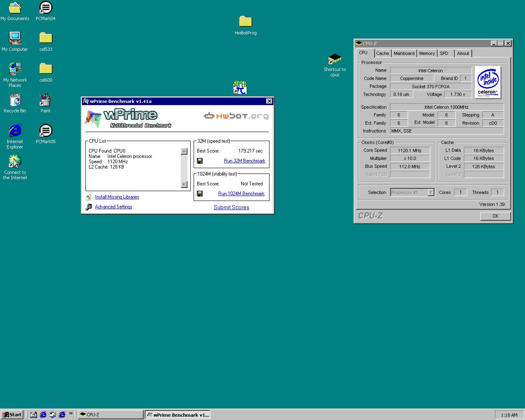Click the Revision value cD0
The height and width of the screenshot is (420, 525).
(x=493, y=123)
